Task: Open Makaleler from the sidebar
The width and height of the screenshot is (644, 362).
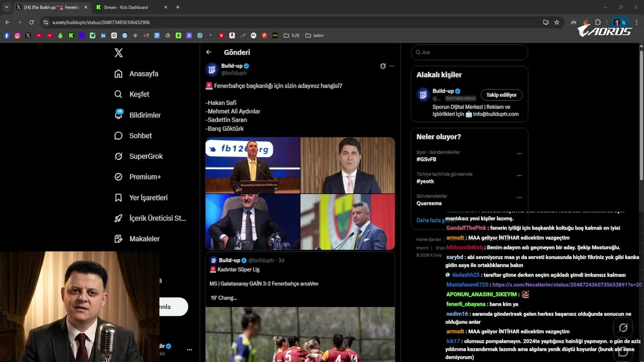Action: 137,239
